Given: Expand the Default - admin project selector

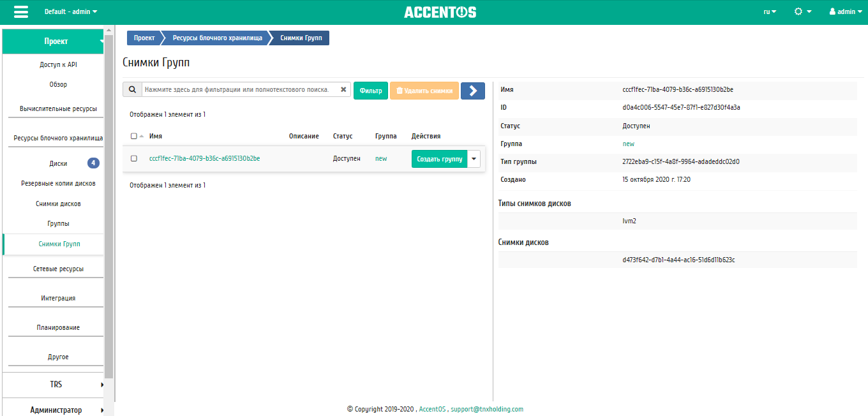Looking at the screenshot, I should tap(71, 11).
